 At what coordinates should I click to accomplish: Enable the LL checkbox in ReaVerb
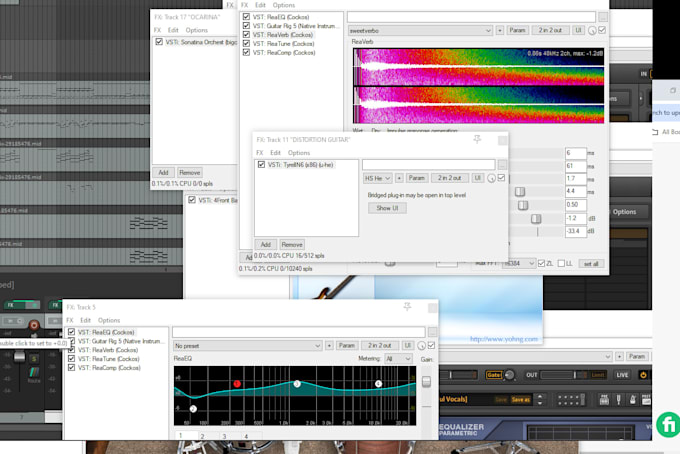[x=561, y=263]
